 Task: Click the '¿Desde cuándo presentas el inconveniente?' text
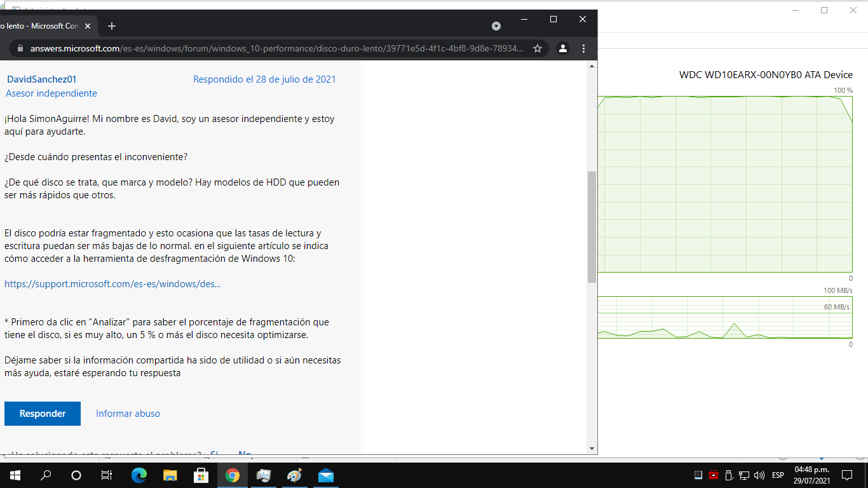pyautogui.click(x=96, y=157)
